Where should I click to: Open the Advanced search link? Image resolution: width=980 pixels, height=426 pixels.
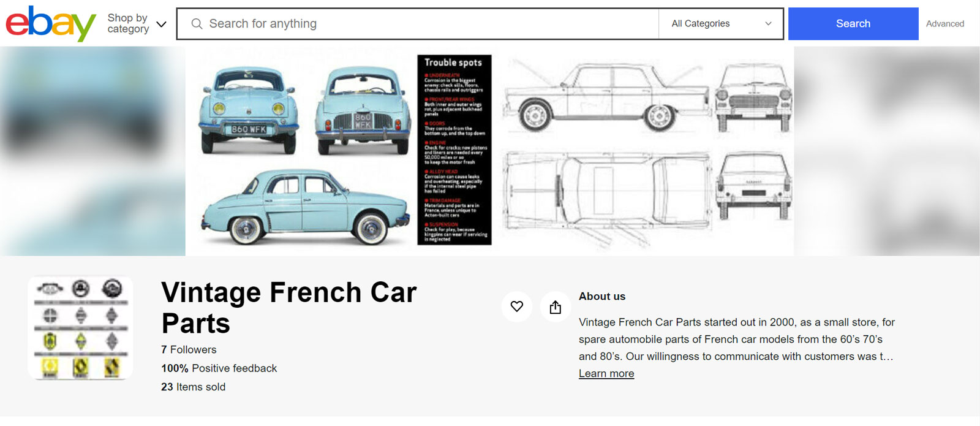pyautogui.click(x=944, y=24)
